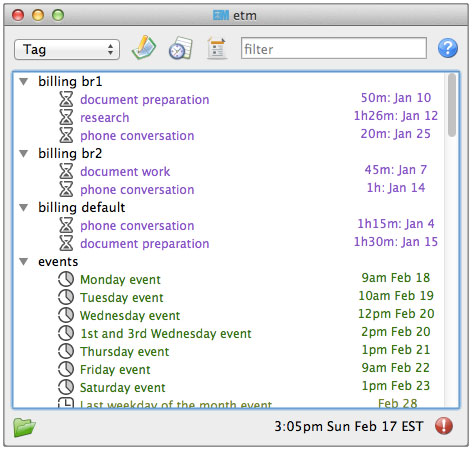The height and width of the screenshot is (450, 474).
Task: Click clock icon beside Thursday event
Action: pos(66,351)
